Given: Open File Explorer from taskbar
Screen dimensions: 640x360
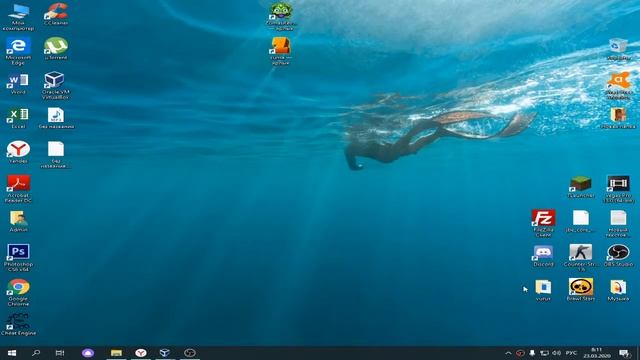Looking at the screenshot, I should 116,353.
